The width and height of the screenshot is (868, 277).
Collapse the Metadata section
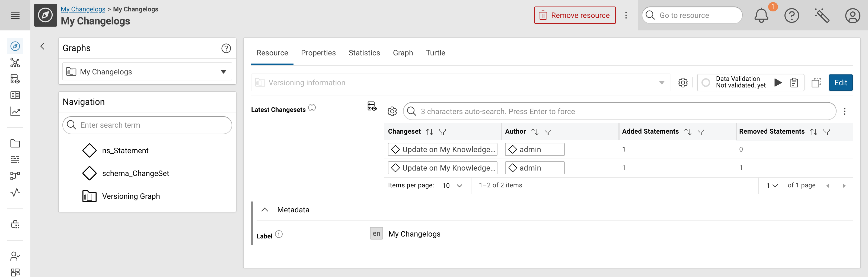pos(265,210)
